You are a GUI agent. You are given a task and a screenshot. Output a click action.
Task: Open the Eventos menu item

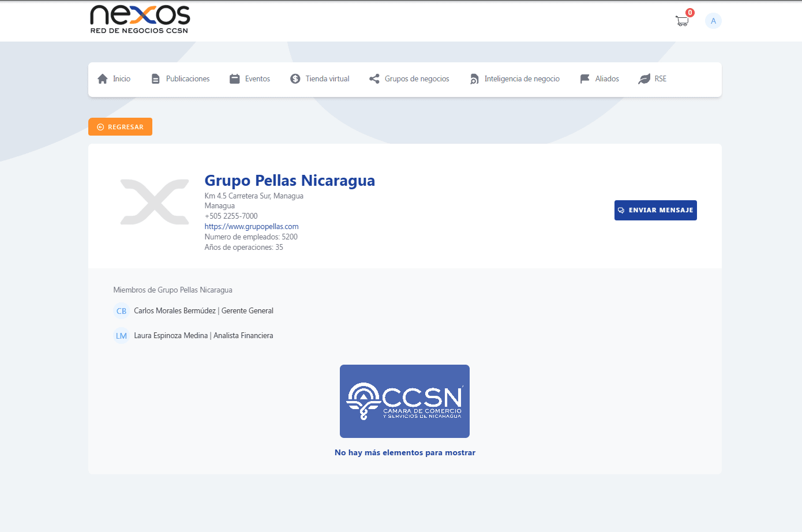pyautogui.click(x=249, y=79)
